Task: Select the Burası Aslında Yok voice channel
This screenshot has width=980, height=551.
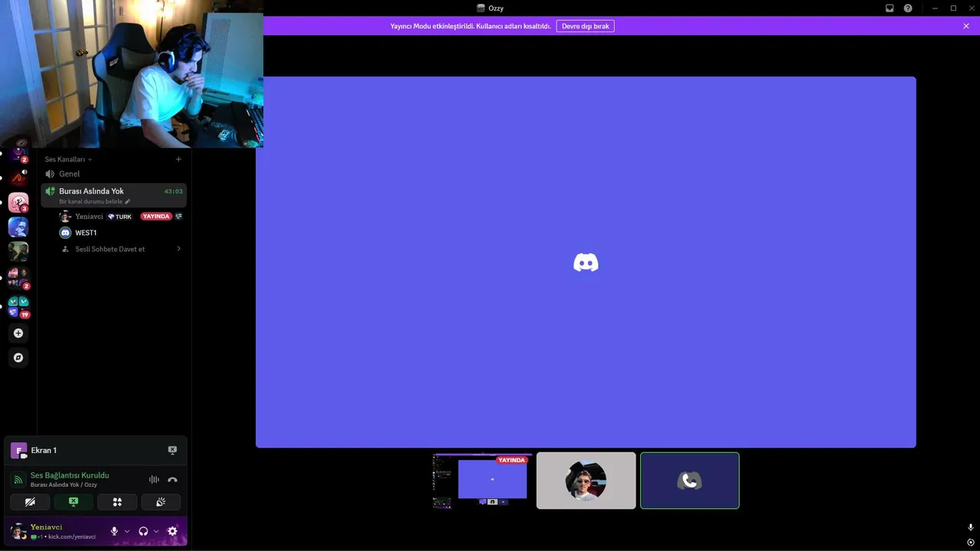Action: click(x=113, y=195)
